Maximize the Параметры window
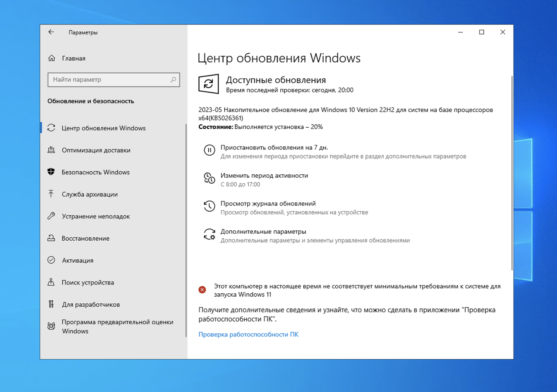The image size is (557, 392). 482,32
